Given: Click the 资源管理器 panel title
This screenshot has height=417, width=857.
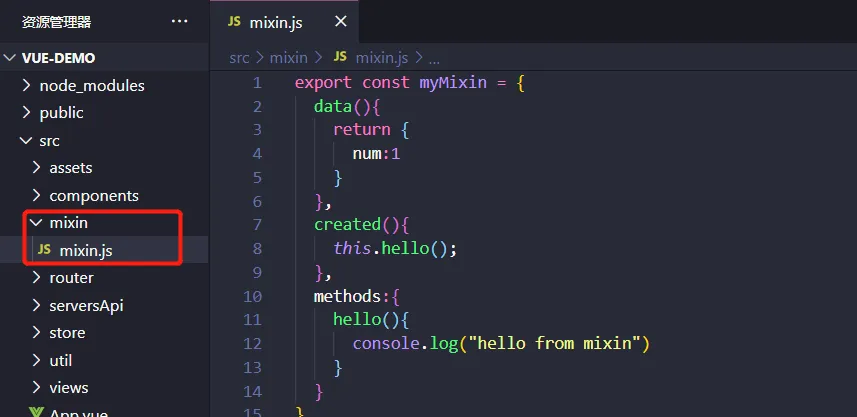Looking at the screenshot, I should point(56,22).
